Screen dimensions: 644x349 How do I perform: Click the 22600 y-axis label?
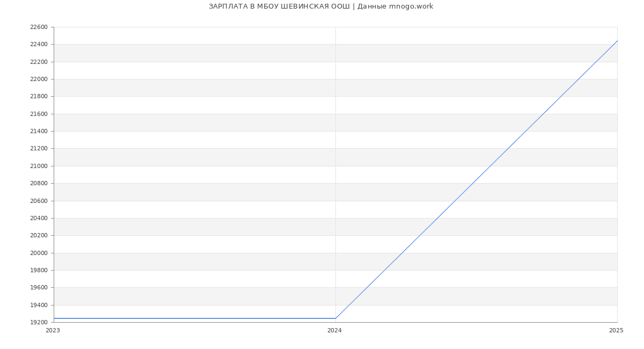(39, 27)
